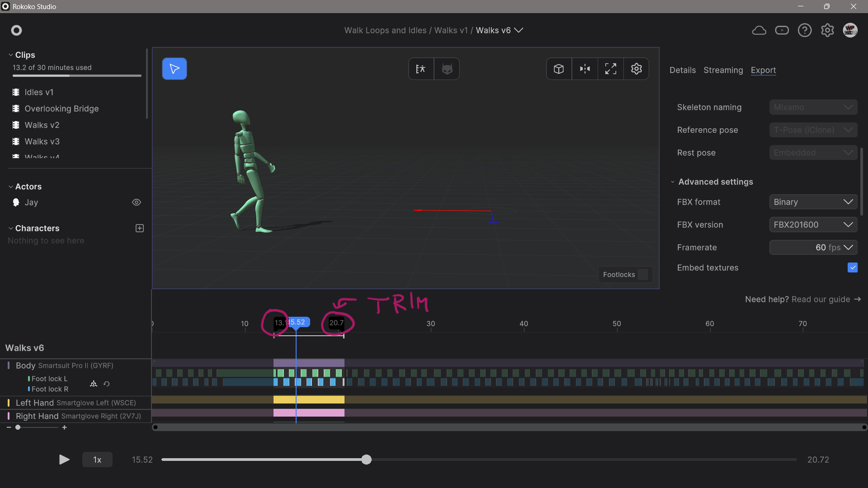This screenshot has height=488, width=868.
Task: Switch to the Streaming tab
Action: coord(723,70)
